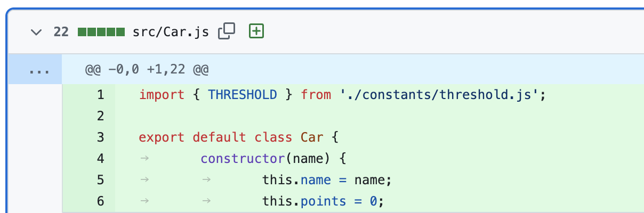
Task: Expand hidden lines via the ... cell
Action: click(35, 69)
